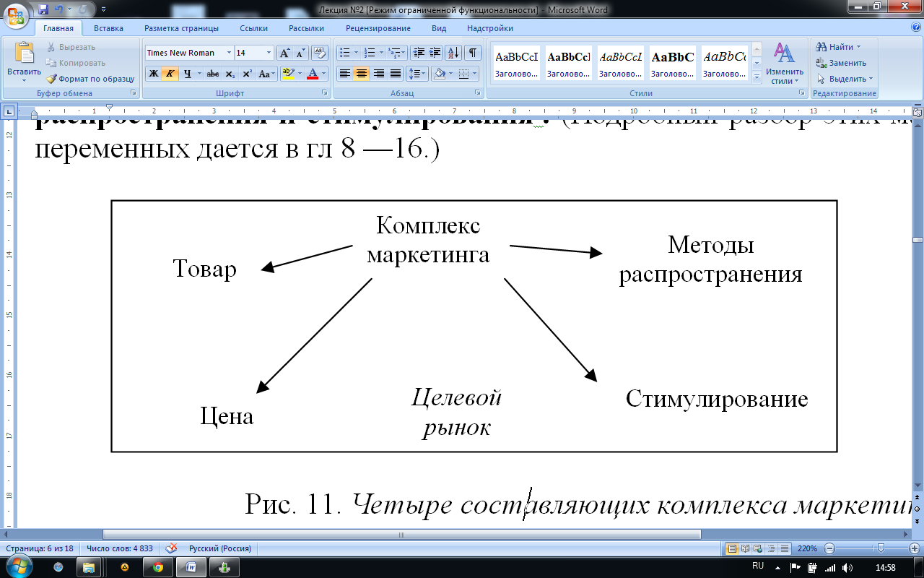The height and width of the screenshot is (578, 924).
Task: Switch to Full Screen Reading view
Action: 746,548
